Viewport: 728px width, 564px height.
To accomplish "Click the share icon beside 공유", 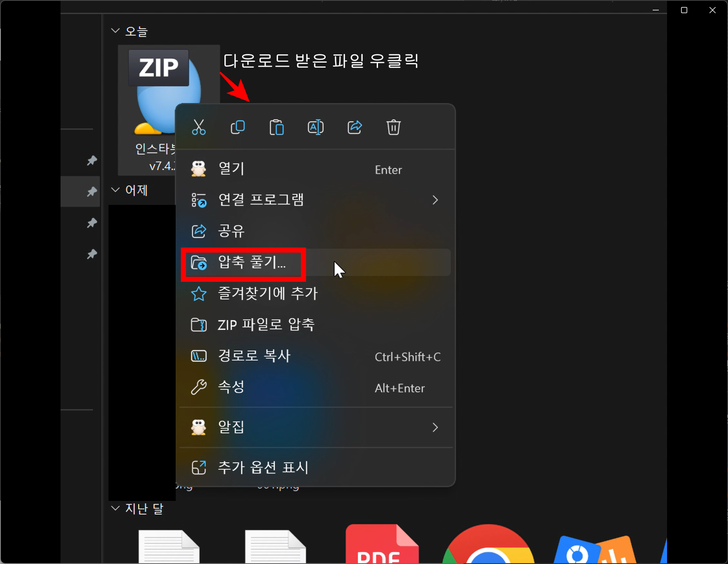I will 199,231.
